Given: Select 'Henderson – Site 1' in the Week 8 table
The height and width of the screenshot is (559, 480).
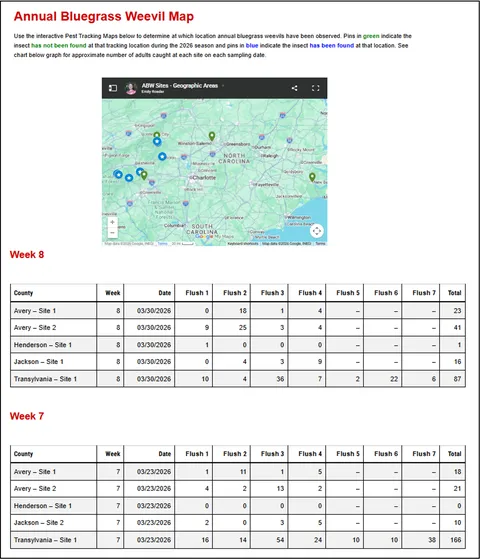Looking at the screenshot, I should coord(43,345).
